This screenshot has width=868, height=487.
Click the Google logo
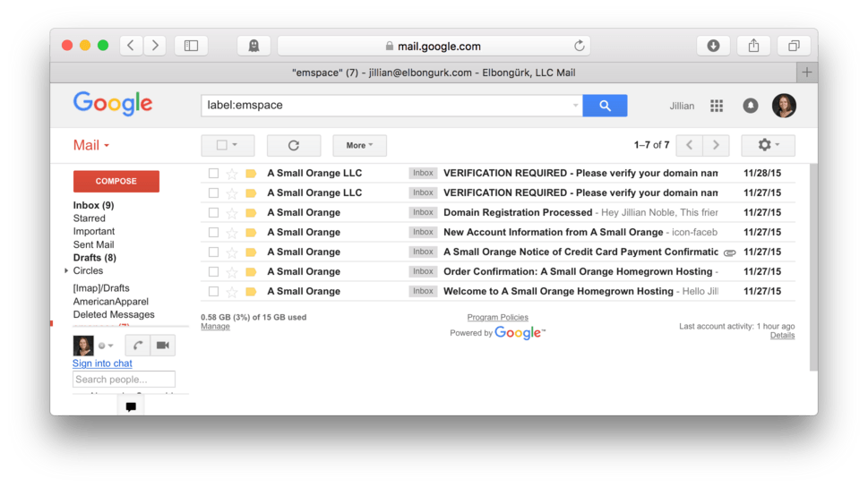(113, 104)
